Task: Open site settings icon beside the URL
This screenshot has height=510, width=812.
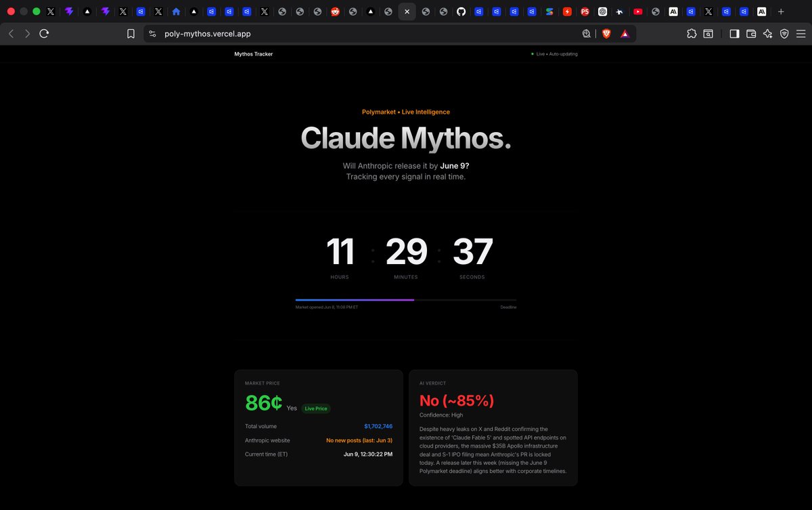Action: (x=152, y=34)
